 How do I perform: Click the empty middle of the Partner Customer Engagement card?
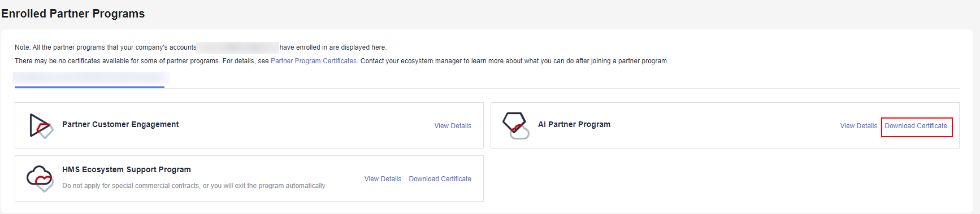click(305, 125)
